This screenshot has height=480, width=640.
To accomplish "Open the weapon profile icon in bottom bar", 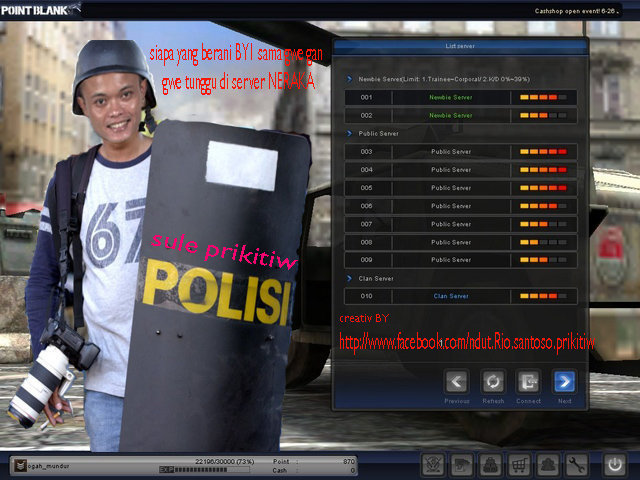I will click(x=462, y=464).
